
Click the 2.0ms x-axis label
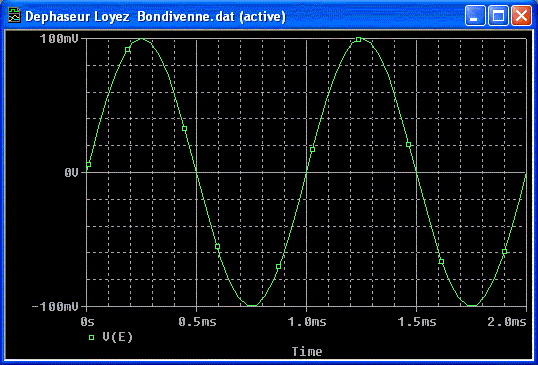pos(507,322)
